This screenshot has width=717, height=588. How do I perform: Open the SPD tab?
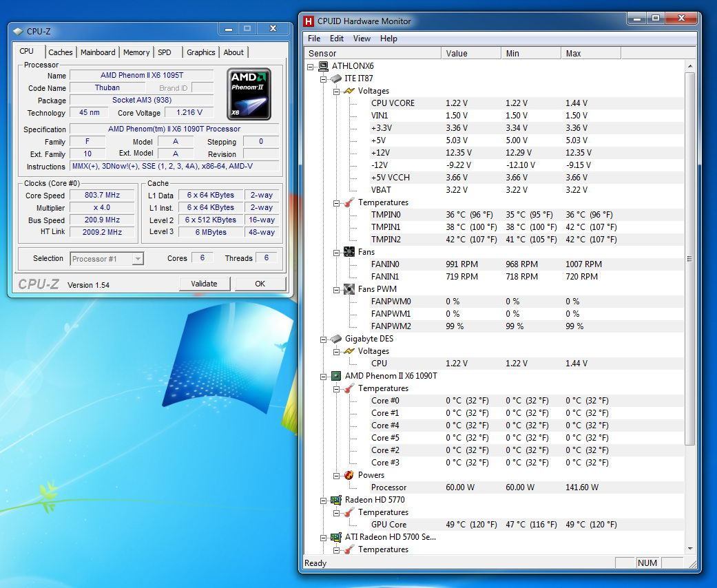tap(165, 52)
